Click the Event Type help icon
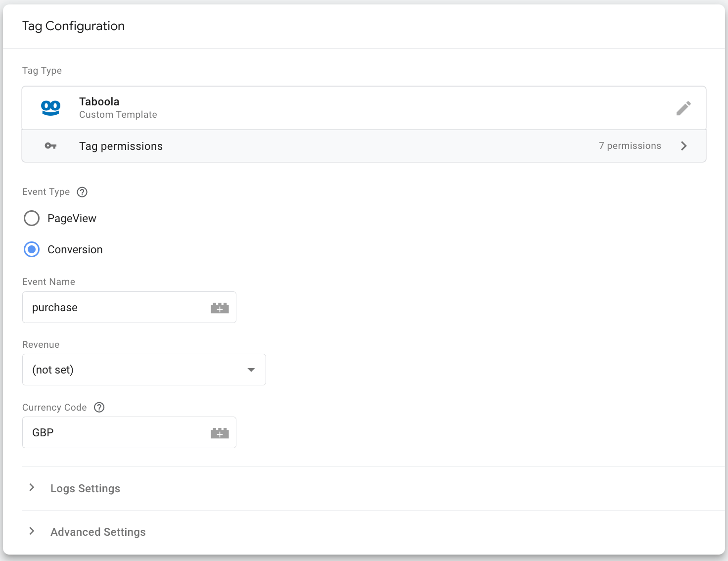 coord(82,192)
